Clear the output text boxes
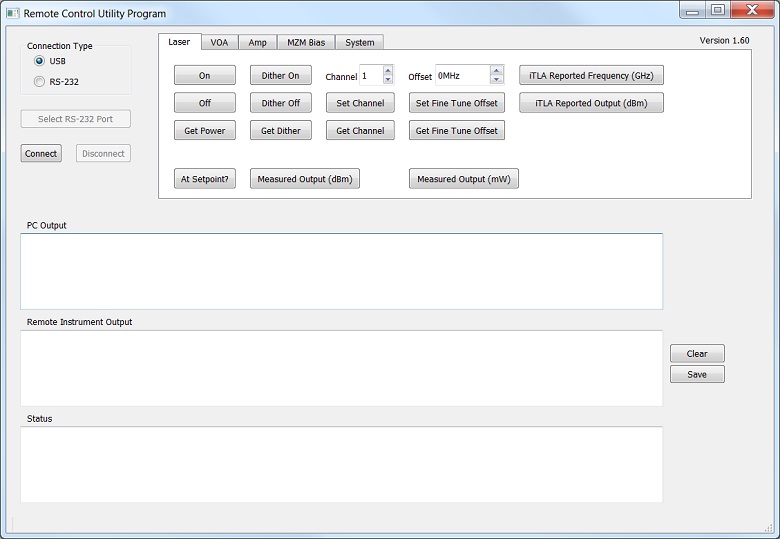The width and height of the screenshot is (780, 539). (x=697, y=354)
